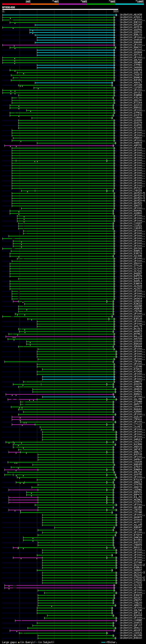The image size is (146, 644).
Task: Click UniRef100_Q9XIE1 label
Action: pos(131,93)
